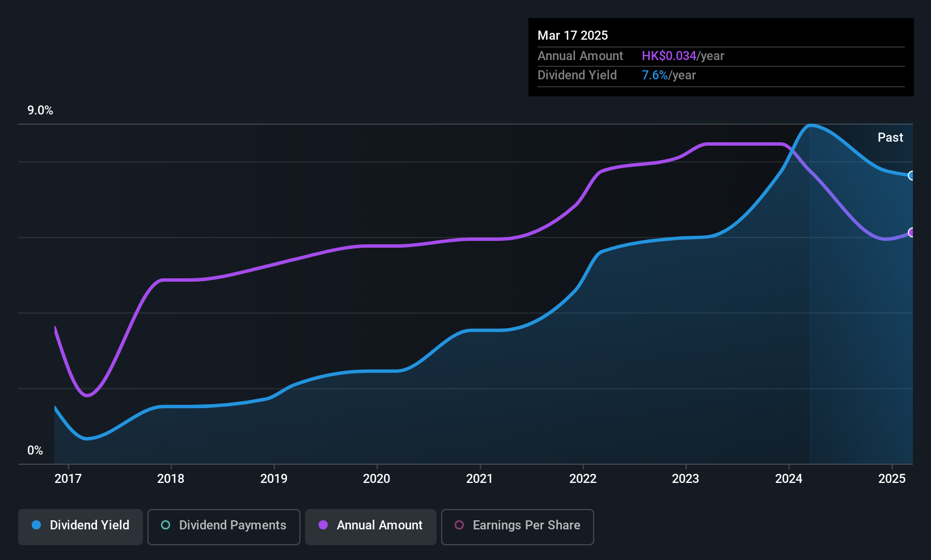This screenshot has width=931, height=560.
Task: Click the 2024 x-axis label
Action: (789, 479)
